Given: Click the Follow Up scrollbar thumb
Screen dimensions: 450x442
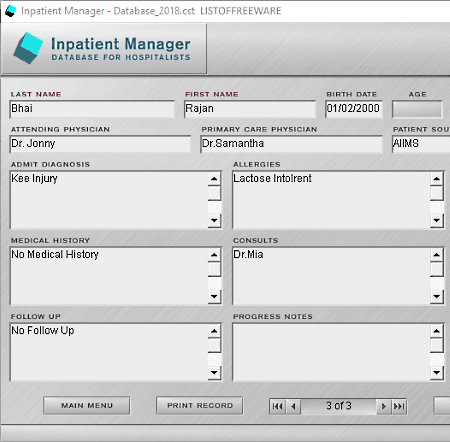Looking at the screenshot, I should 214,345.
